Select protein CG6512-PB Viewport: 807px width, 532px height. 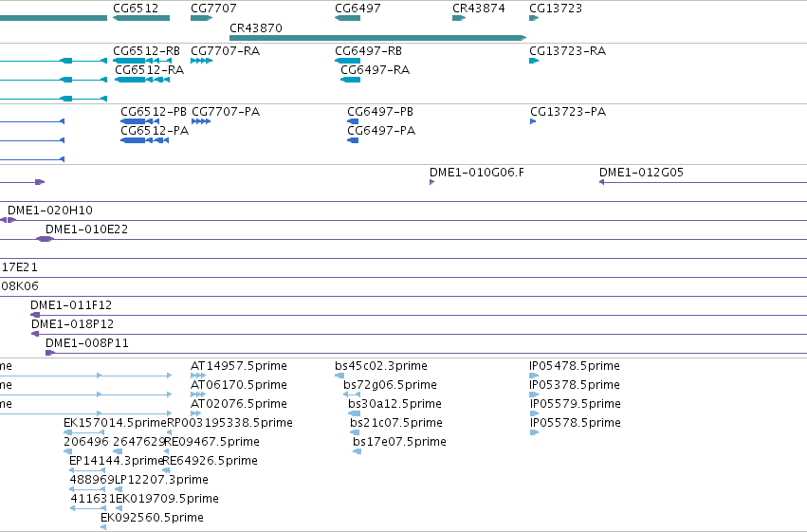point(139,121)
